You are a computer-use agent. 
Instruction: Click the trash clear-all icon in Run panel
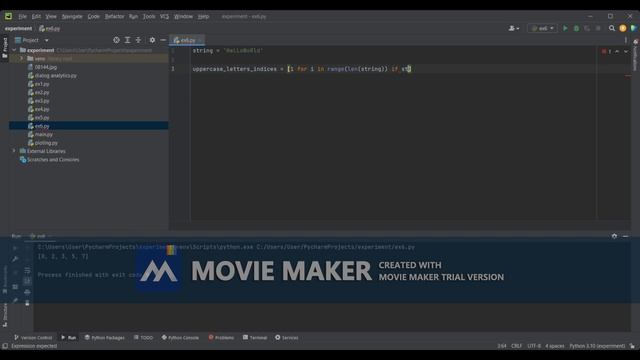coord(27,302)
